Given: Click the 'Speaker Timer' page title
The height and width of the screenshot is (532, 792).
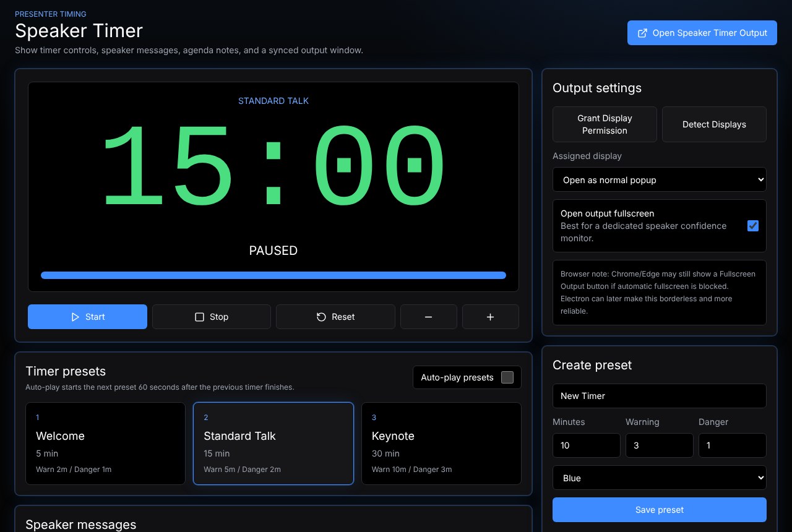Looking at the screenshot, I should 79,30.
